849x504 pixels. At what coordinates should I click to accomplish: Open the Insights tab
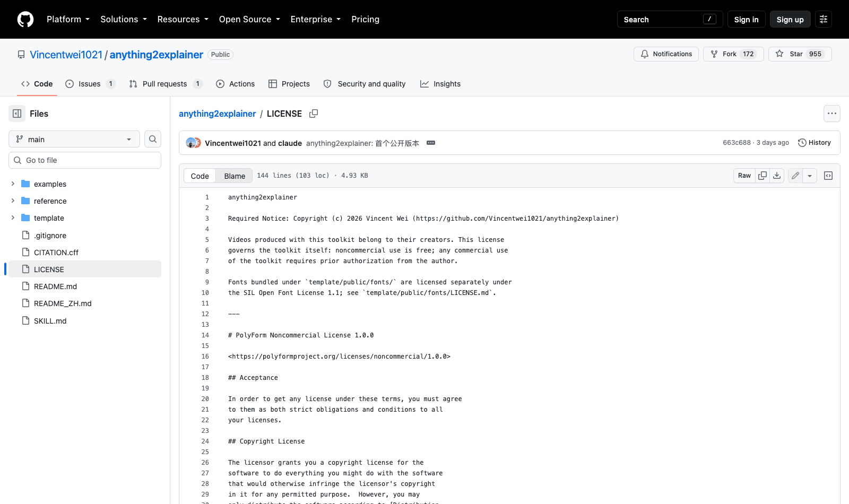click(x=440, y=84)
